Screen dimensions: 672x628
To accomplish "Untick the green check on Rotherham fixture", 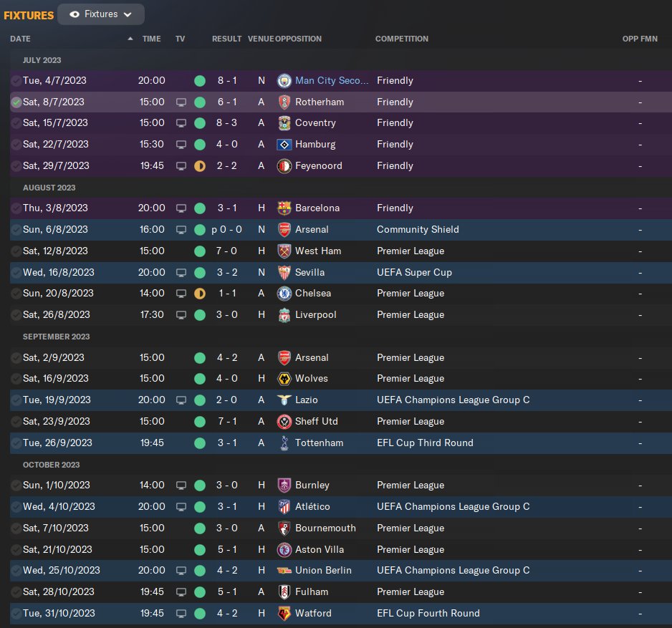I will [16, 102].
